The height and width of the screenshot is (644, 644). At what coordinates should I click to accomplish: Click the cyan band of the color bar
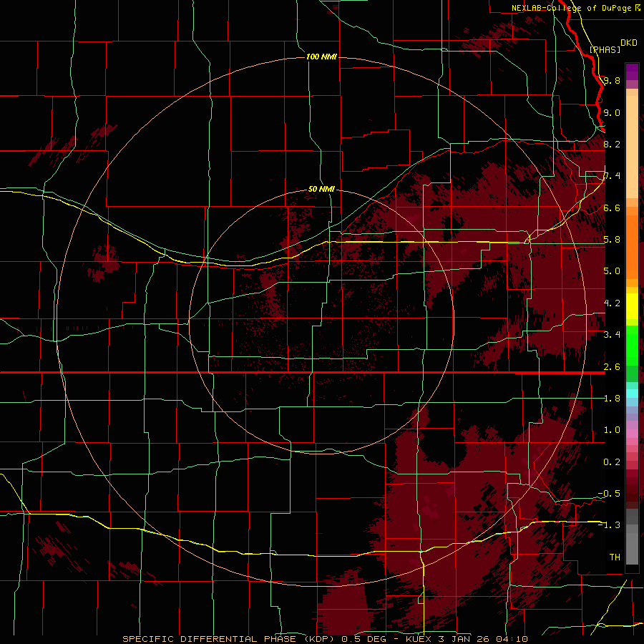632,394
